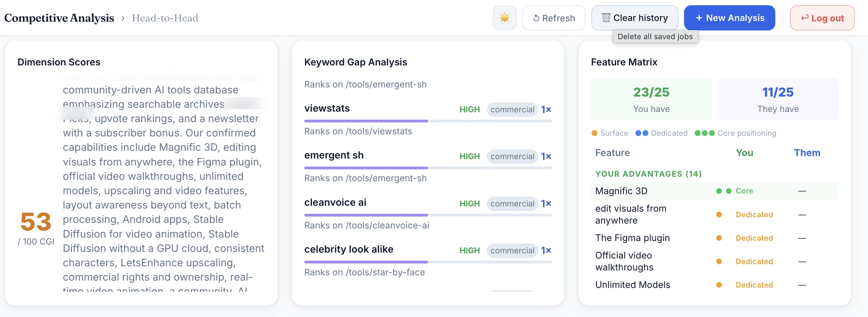Image resolution: width=868 pixels, height=317 pixels.
Task: Click 'Ranks on /tools/viewstats' text
Action: tap(358, 131)
